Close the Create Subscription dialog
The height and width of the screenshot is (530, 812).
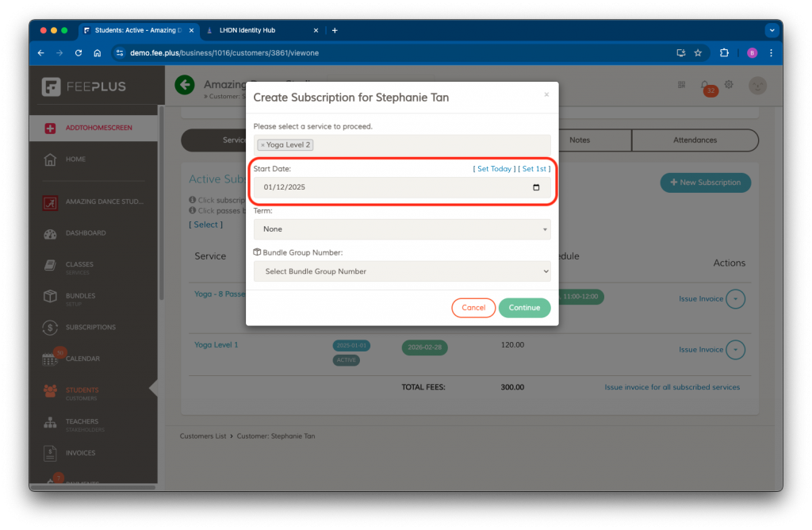point(546,94)
